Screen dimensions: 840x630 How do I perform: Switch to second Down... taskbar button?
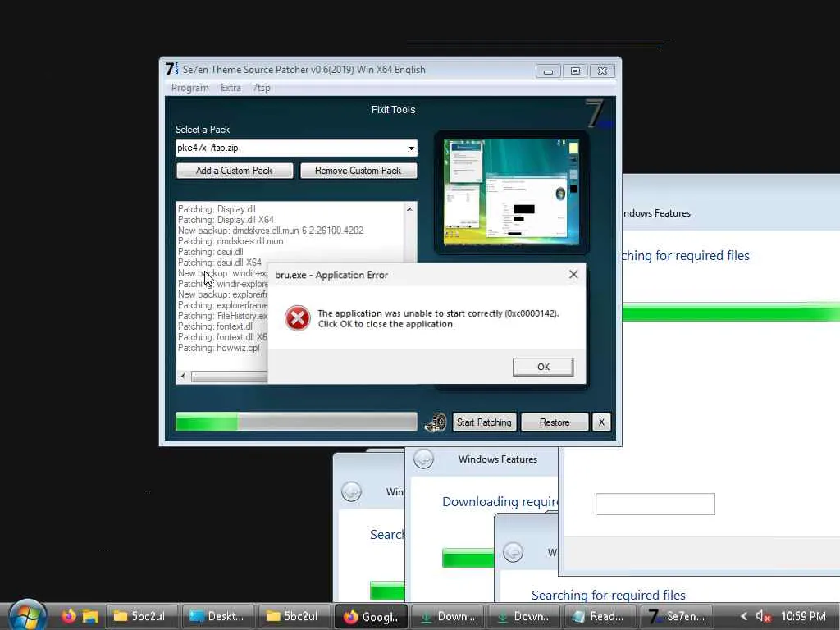[523, 616]
